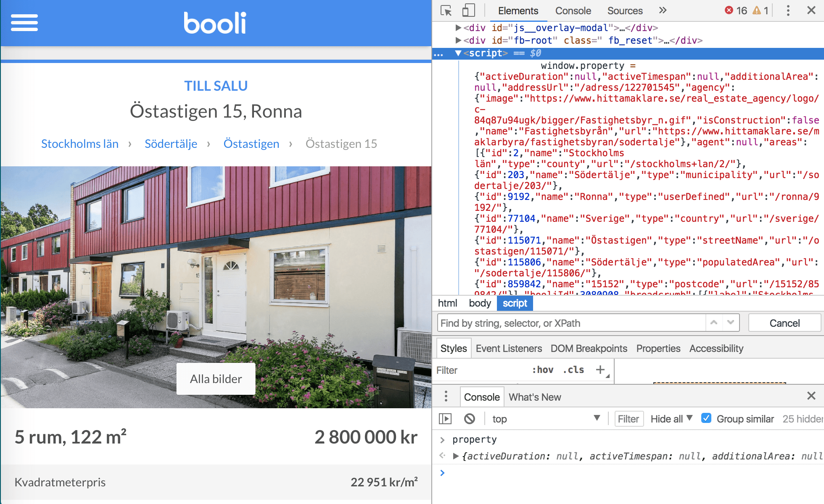824x504 pixels.
Task: Open the What's New drawer tab
Action: 535,396
